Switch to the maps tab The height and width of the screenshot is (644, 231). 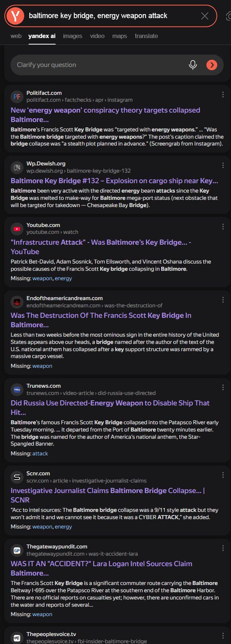[x=119, y=36]
